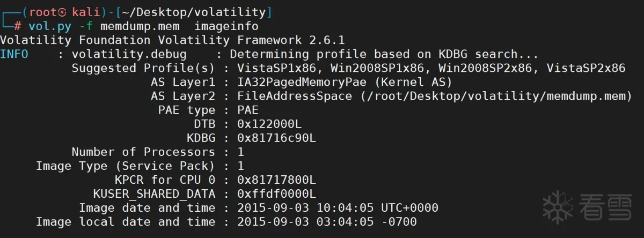
Task: Click the KUSER_SHARED_DATA value 0xffdf0000L
Action: click(277, 194)
